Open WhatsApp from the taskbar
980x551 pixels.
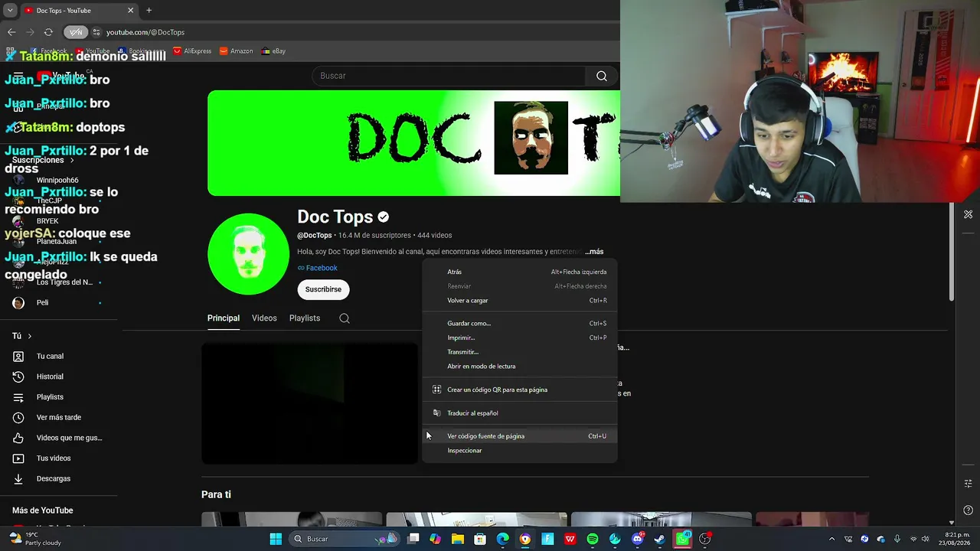point(682,539)
